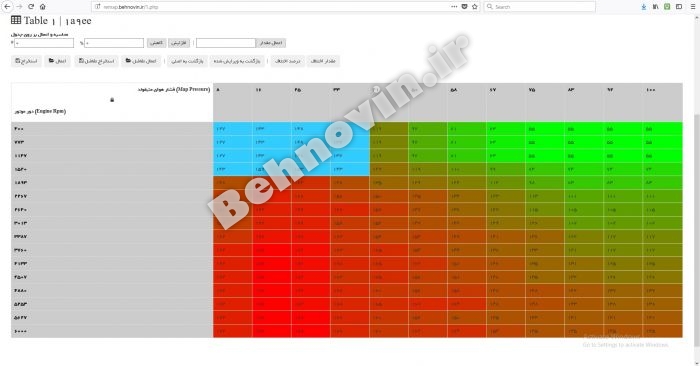700x366 pixels.
Task: Open the browser home page
Action: coord(42,7)
